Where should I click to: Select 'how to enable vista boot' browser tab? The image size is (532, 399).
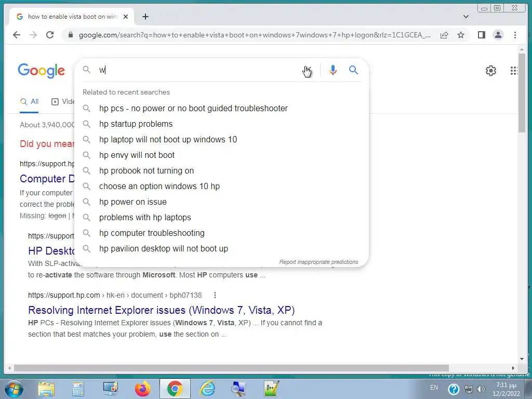71,17
